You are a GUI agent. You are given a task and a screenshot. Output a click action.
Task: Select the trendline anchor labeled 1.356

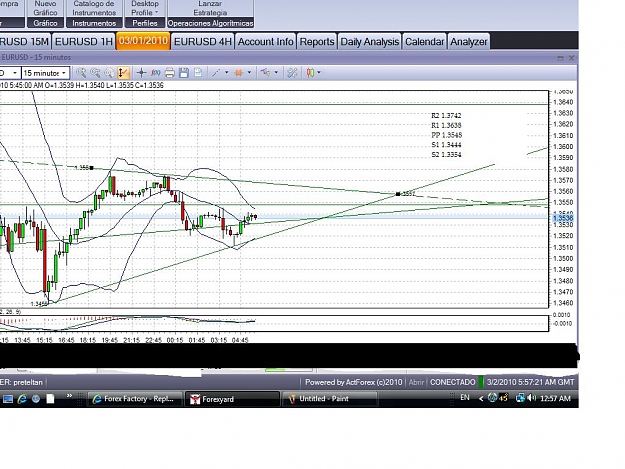click(x=91, y=168)
